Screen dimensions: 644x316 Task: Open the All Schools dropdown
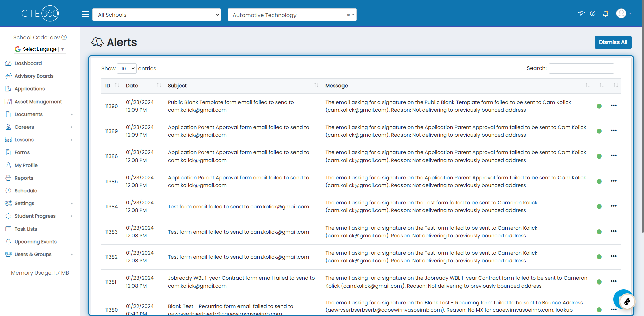pos(157,15)
